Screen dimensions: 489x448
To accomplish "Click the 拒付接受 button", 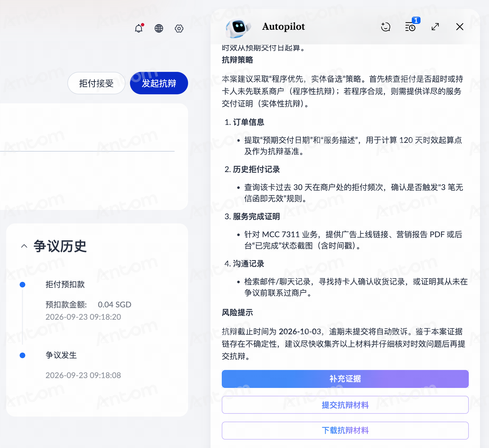I will 96,83.
